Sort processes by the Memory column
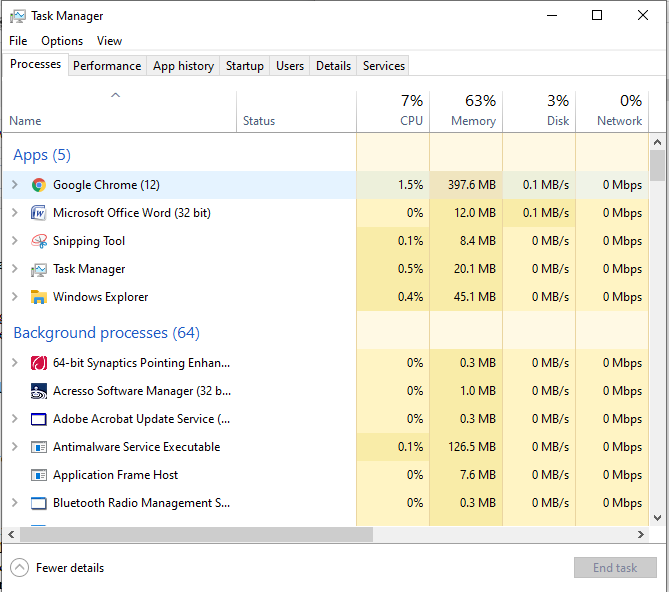669x592 pixels. point(466,111)
